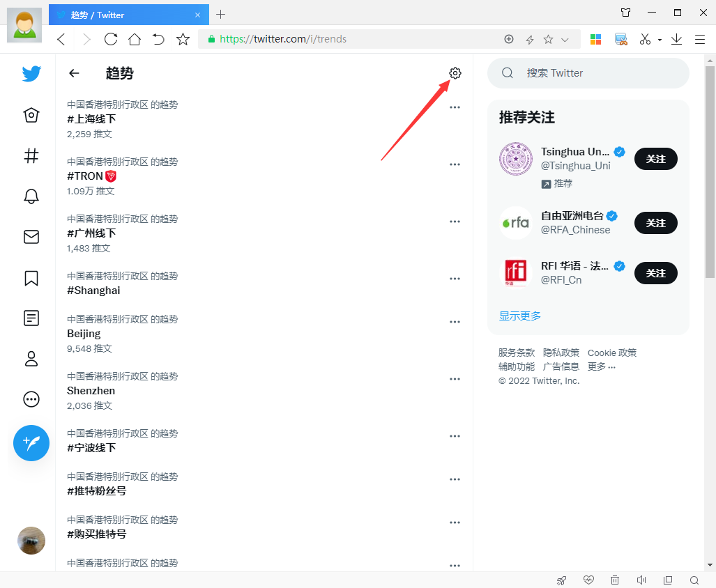The height and width of the screenshot is (588, 716).
Task: Open the Cookie 政策 link
Action: tap(612, 353)
